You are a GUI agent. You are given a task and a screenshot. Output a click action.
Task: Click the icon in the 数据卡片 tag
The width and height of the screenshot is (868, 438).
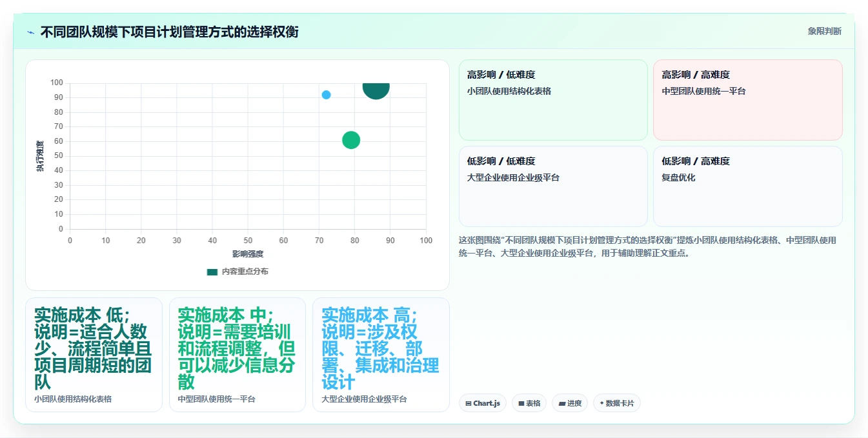click(x=602, y=403)
